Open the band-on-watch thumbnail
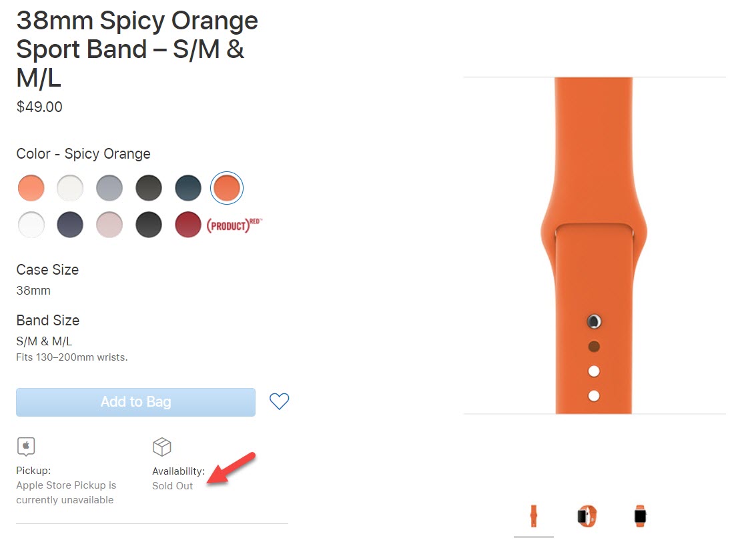This screenshot has width=756, height=540. coord(639,515)
